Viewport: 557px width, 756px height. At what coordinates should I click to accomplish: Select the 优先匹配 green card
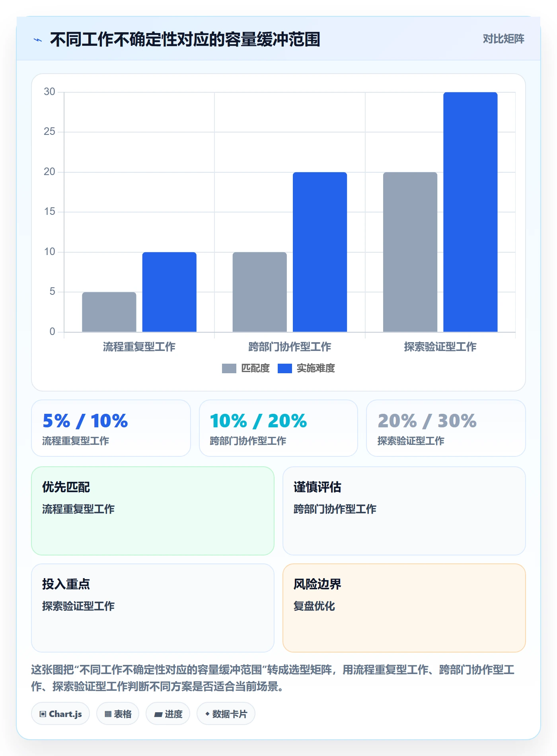[x=153, y=511]
